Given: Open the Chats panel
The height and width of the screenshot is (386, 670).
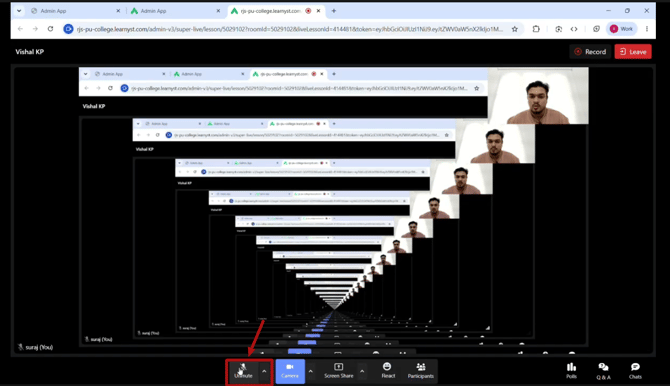Looking at the screenshot, I should point(635,371).
